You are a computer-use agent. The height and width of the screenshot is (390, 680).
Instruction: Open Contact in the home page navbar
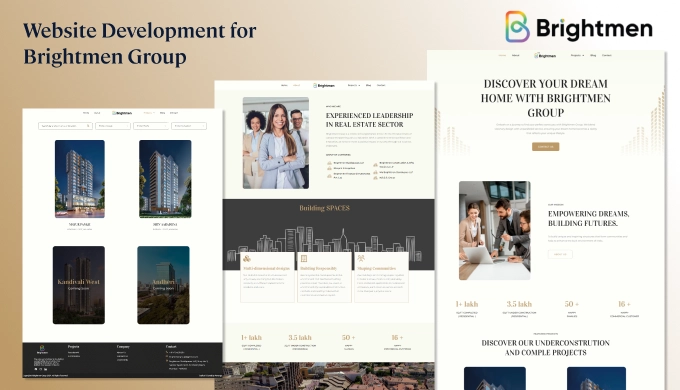tap(607, 56)
